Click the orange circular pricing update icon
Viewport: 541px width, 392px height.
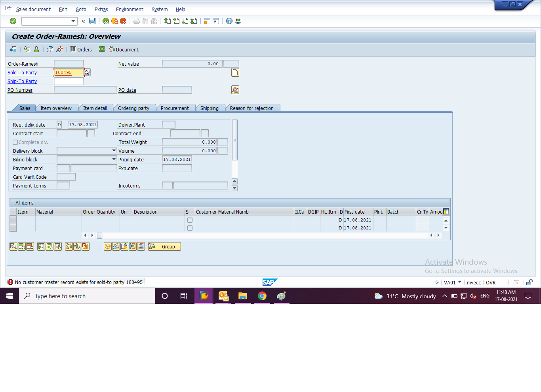(108, 246)
